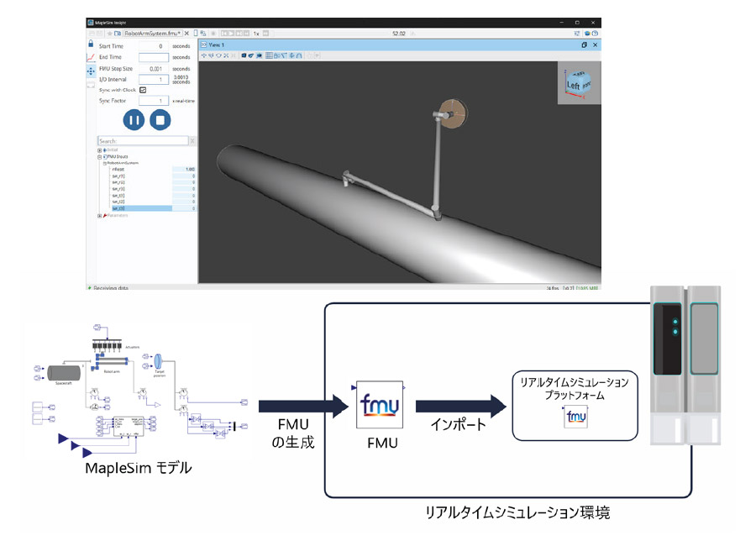Click the rotate tool in View 1 toolbar
Image resolution: width=756 pixels, height=546 pixels.
[x=218, y=55]
